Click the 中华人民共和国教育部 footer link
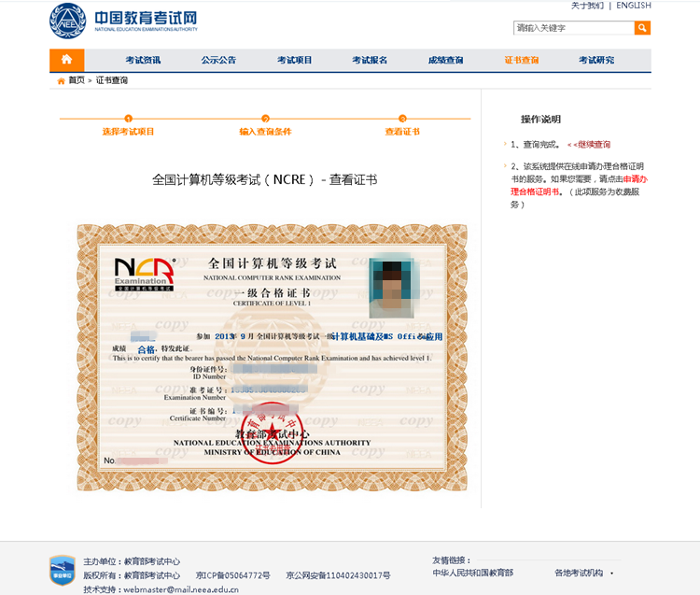The height and width of the screenshot is (595, 700). [473, 573]
